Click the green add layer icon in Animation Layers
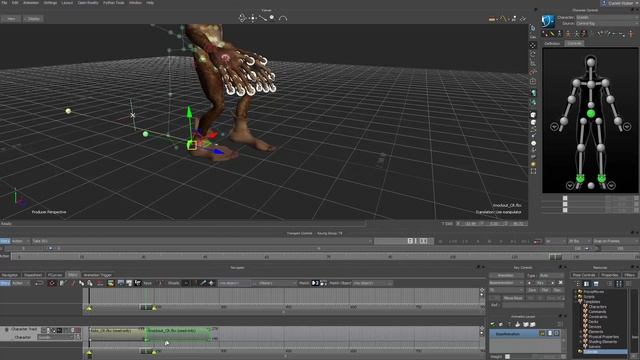Image resolution: width=640 pixels, height=360 pixels. pyautogui.click(x=493, y=324)
